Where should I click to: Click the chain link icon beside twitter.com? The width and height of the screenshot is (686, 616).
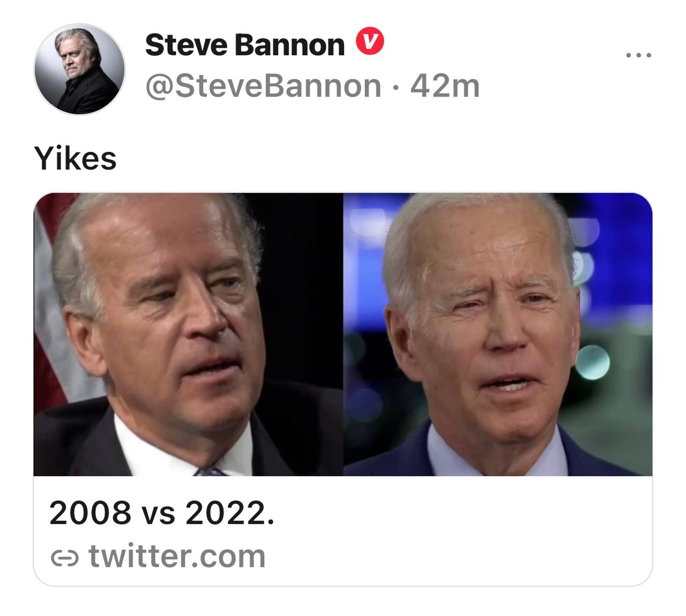[64, 558]
